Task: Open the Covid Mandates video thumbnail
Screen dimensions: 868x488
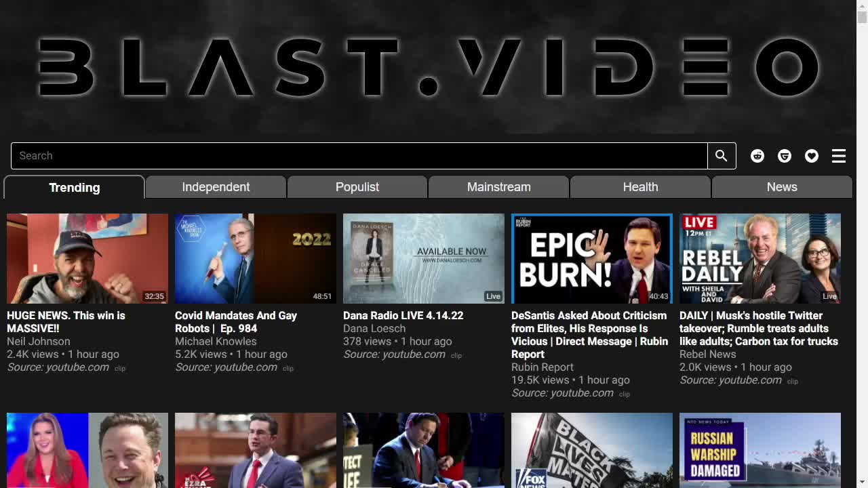Action: coord(256,259)
